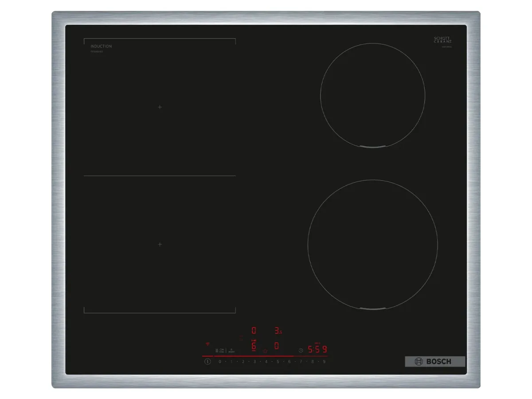Tap the main power on/off symbol
Screen dimensions: 532x399
tap(207, 362)
